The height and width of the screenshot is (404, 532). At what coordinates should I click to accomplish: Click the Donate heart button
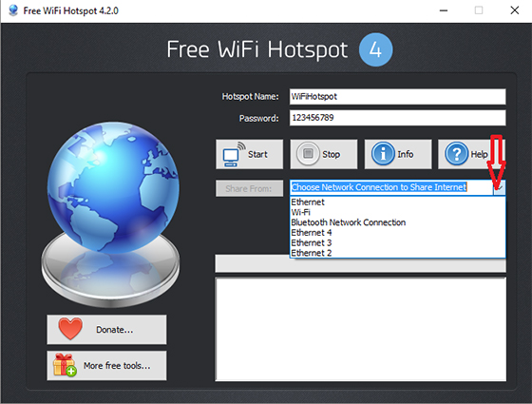point(106,329)
